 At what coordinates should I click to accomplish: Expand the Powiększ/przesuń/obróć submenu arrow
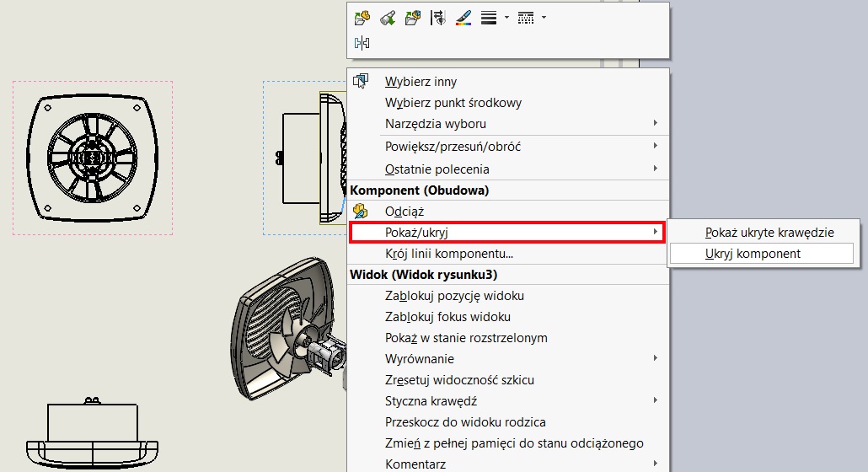(x=656, y=146)
